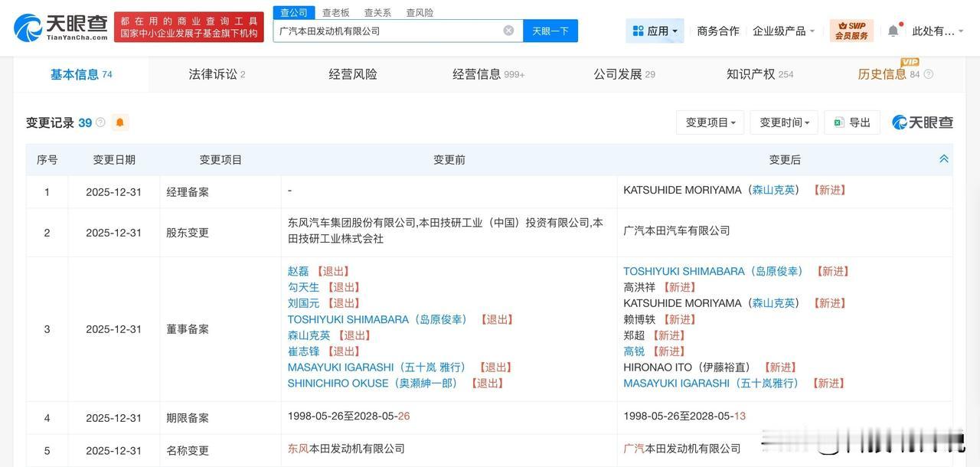Open the user account dropdown 此处有…
Image resolution: width=980 pixels, height=467 pixels.
[938, 31]
